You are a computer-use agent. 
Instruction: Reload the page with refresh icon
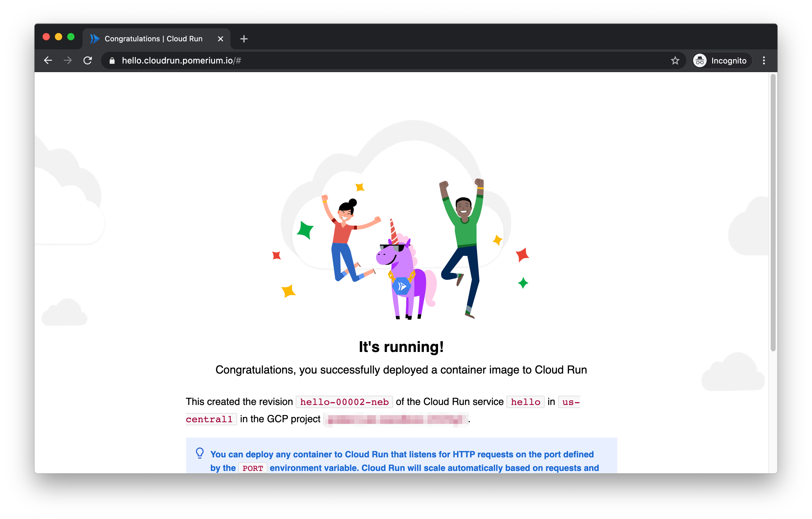[x=88, y=60]
